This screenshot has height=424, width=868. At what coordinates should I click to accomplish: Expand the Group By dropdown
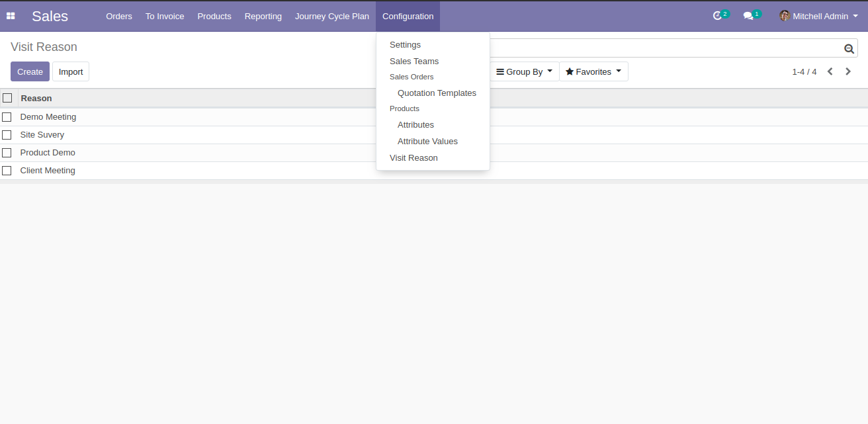[525, 71]
